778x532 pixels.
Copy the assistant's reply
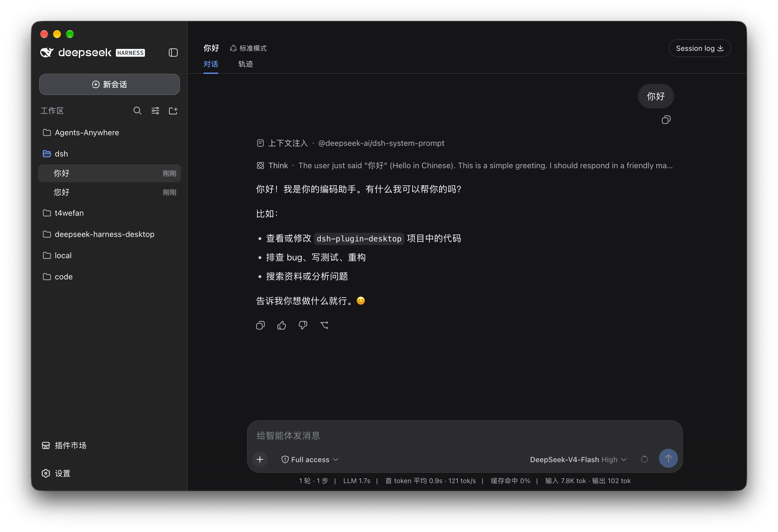260,326
